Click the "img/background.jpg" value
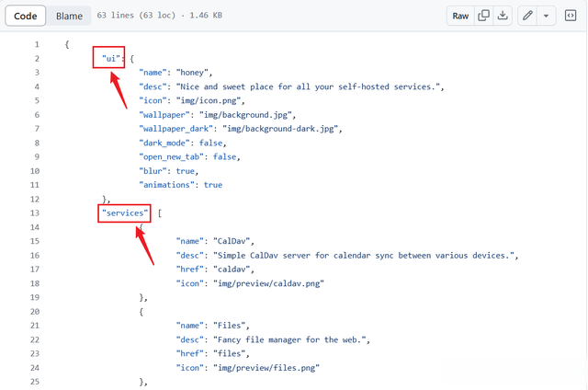 [x=245, y=115]
